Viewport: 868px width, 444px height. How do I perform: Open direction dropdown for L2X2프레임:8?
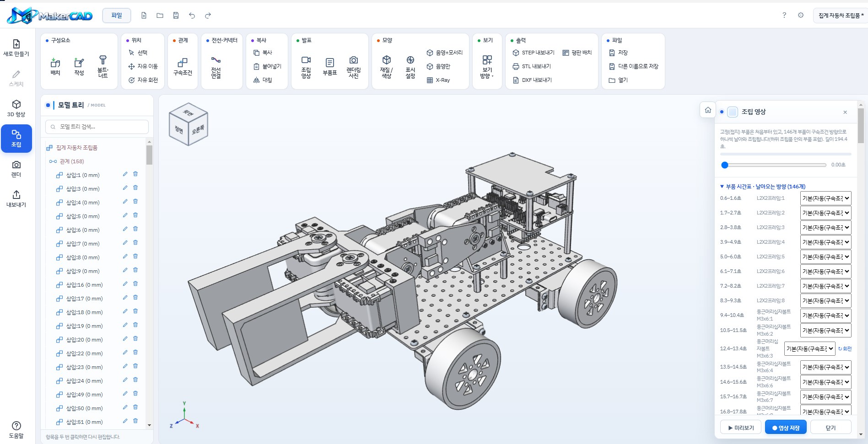826,301
